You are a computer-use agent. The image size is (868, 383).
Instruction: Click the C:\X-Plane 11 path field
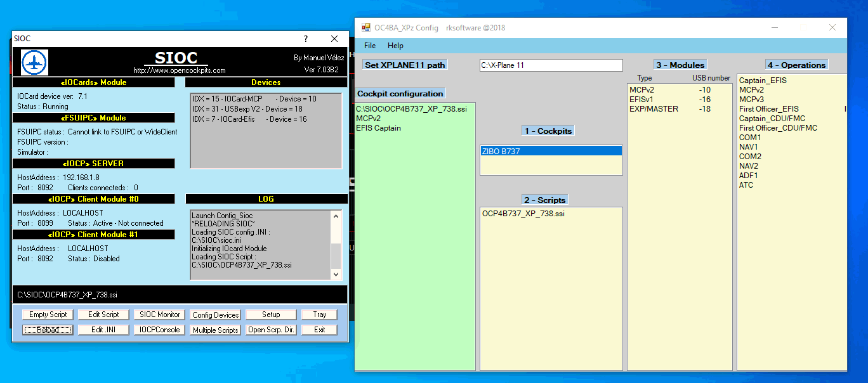pyautogui.click(x=551, y=65)
